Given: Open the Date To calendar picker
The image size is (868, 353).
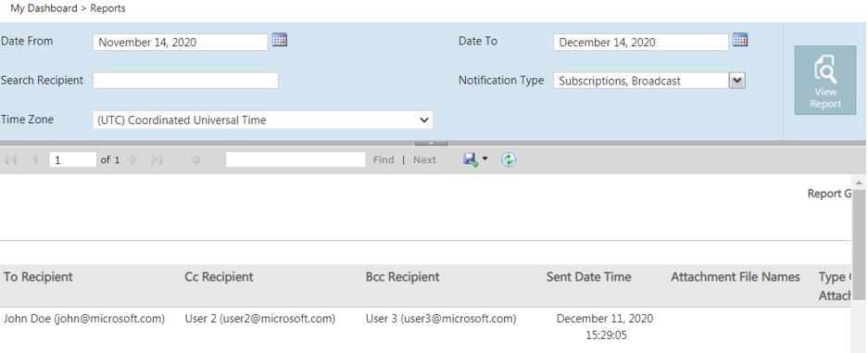Looking at the screenshot, I should (x=740, y=41).
